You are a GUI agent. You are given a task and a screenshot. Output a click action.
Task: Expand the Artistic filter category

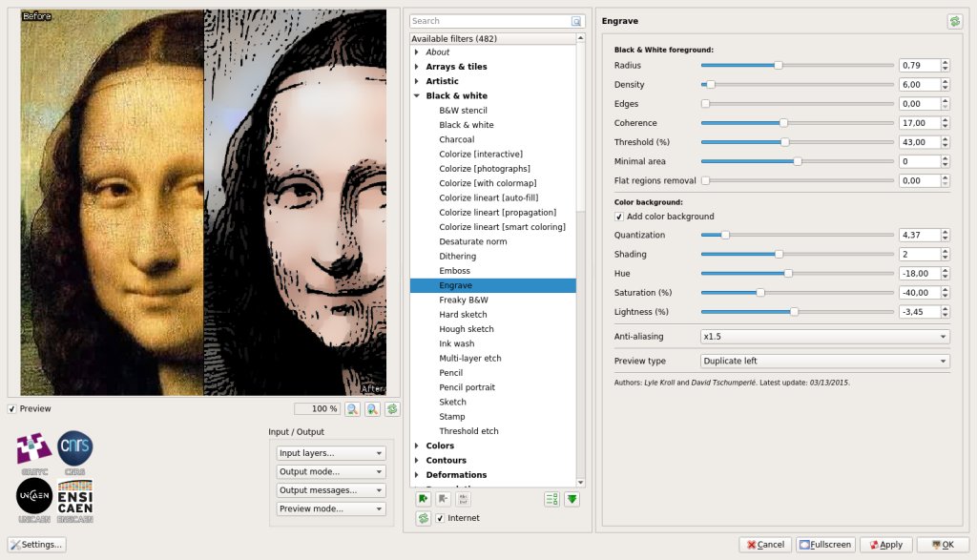pyautogui.click(x=415, y=81)
